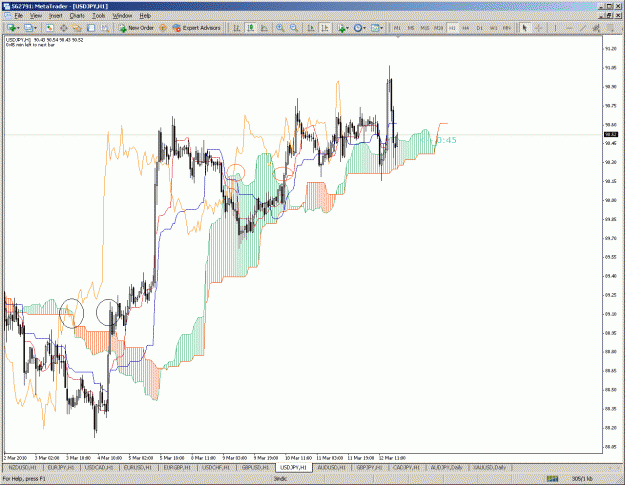The width and height of the screenshot is (625, 485).
Task: Switch to Bar Chart display
Action: click(x=237, y=28)
